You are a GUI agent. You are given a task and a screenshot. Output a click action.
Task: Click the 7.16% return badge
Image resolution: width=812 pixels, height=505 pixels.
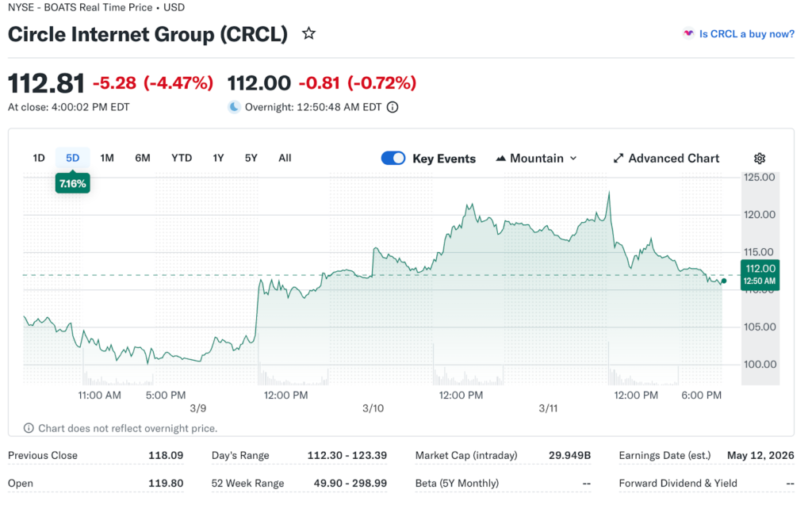point(72,184)
